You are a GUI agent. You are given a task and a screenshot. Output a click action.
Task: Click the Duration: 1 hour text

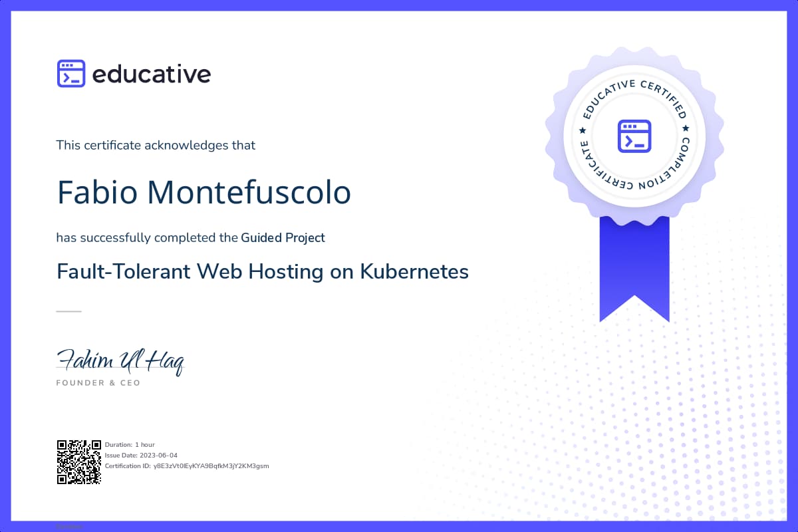130,444
